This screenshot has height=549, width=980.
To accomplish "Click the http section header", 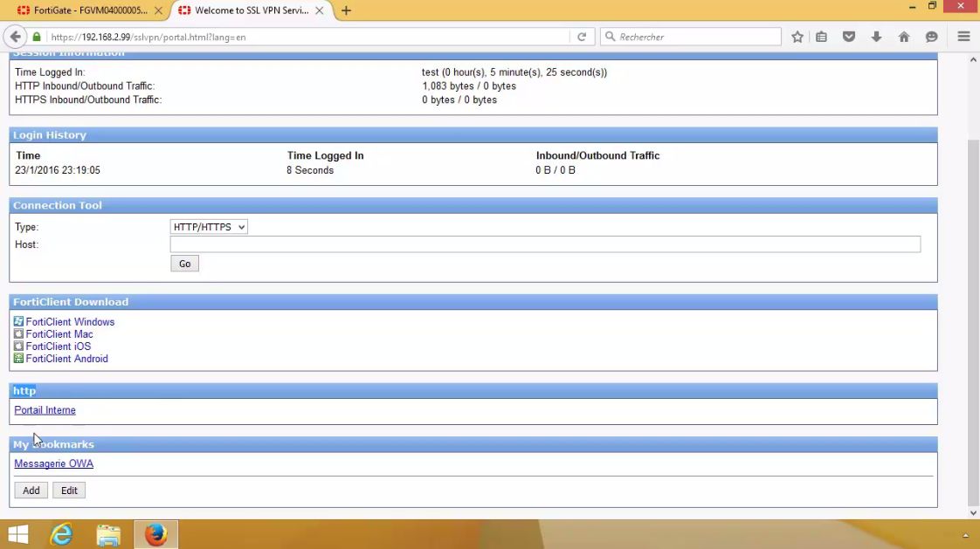I will pos(473,391).
